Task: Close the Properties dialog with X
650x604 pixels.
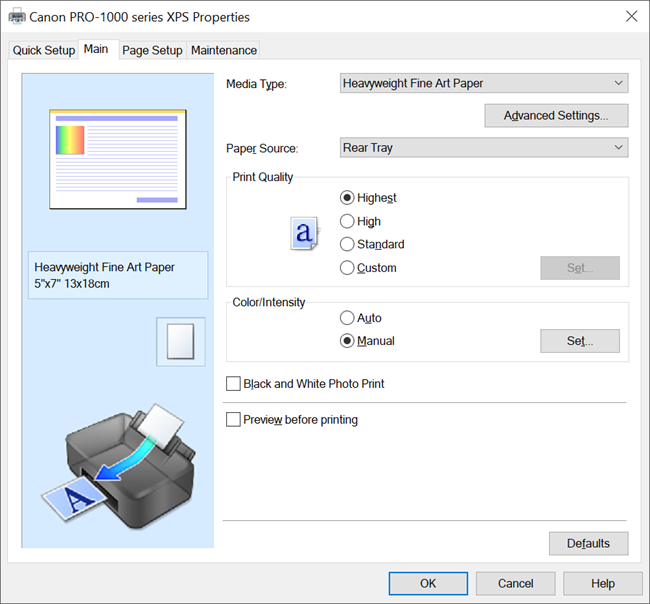Action: [631, 17]
